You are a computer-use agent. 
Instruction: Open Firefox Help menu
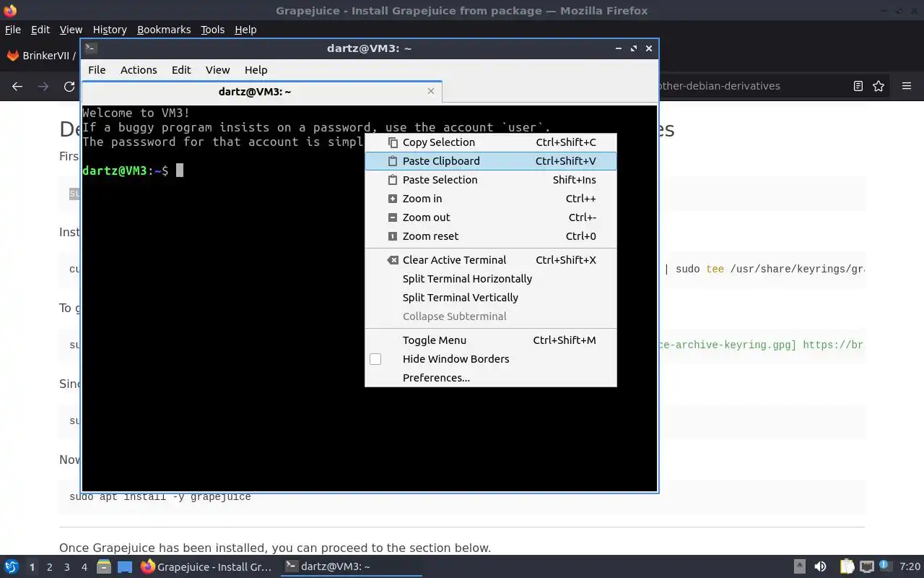245,30
